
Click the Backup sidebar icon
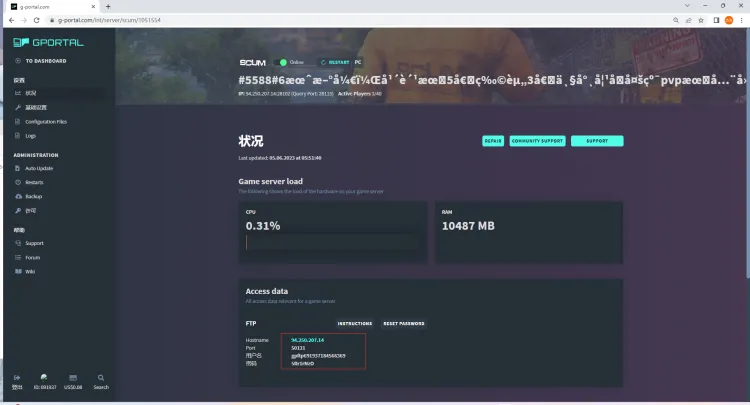coord(17,197)
